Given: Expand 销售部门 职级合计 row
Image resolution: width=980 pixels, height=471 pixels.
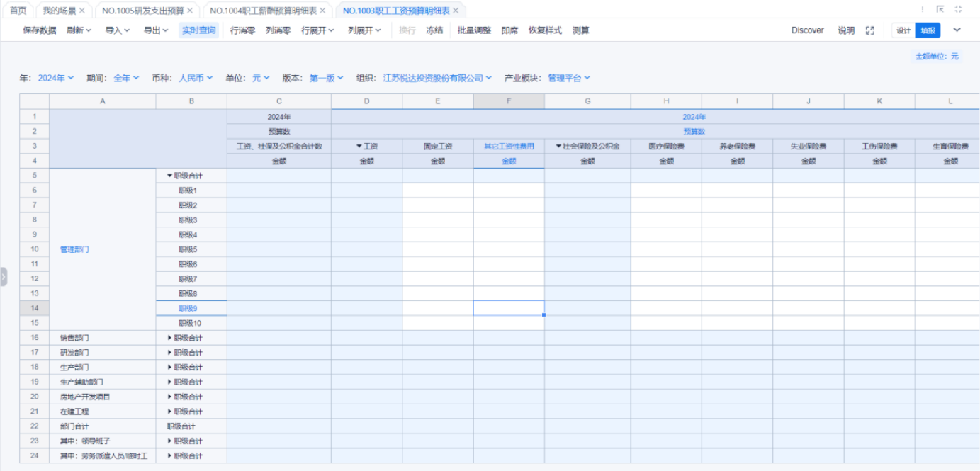Looking at the screenshot, I should click(x=170, y=338).
